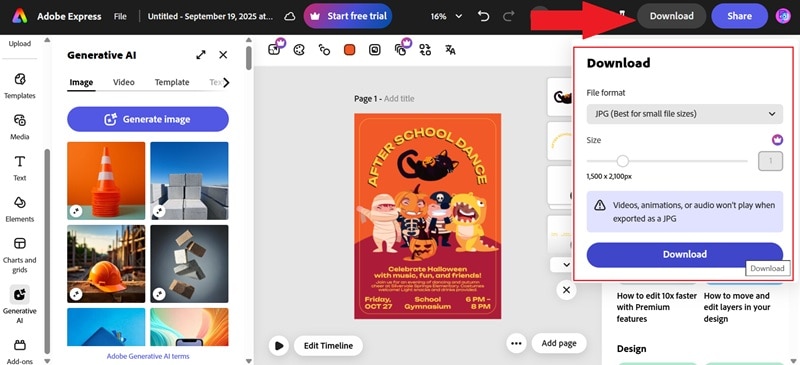Expand more Generative AI tabs arrow

click(226, 82)
